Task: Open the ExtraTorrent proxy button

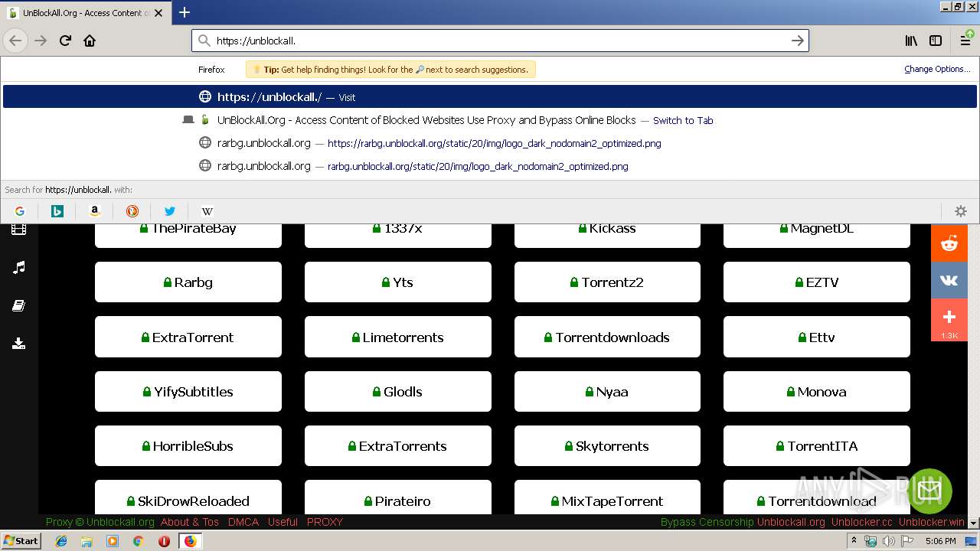Action: pos(188,337)
